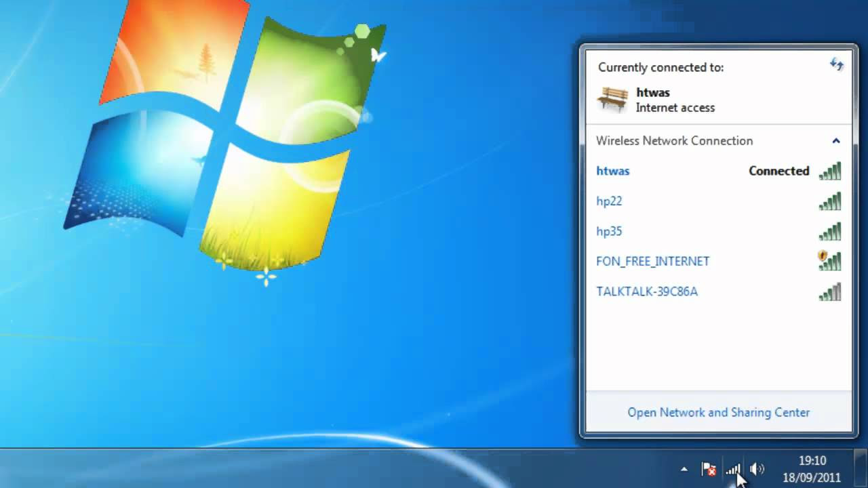Show hidden system tray icons
The width and height of the screenshot is (868, 488).
684,468
